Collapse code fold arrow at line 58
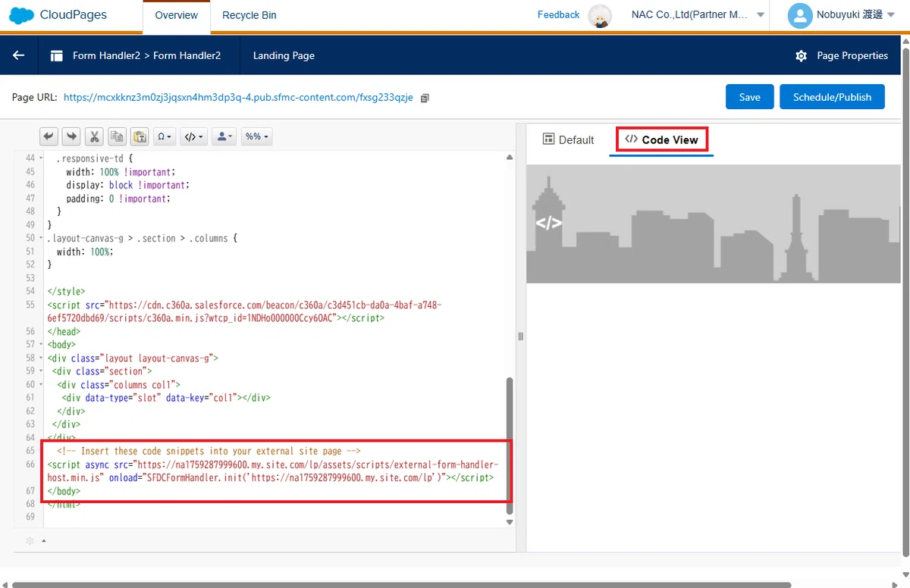910x588 pixels. 40,358
